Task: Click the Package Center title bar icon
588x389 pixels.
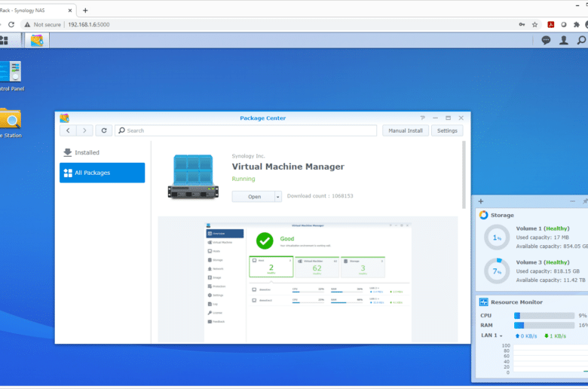Action: pyautogui.click(x=65, y=118)
